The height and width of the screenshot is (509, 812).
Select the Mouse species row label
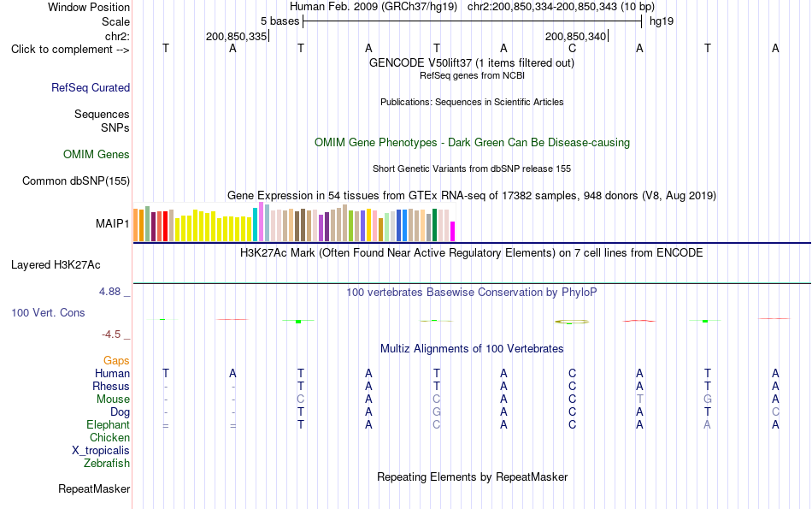114,400
